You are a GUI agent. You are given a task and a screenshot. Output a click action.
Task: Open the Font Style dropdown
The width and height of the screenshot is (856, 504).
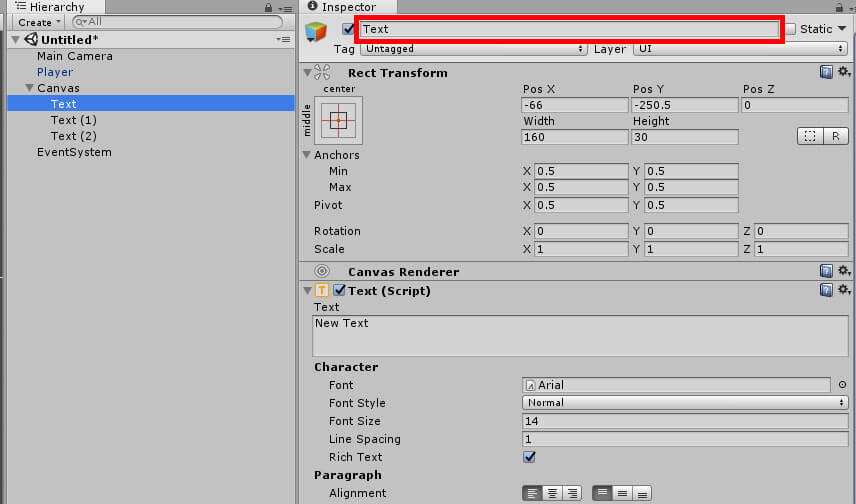(685, 402)
